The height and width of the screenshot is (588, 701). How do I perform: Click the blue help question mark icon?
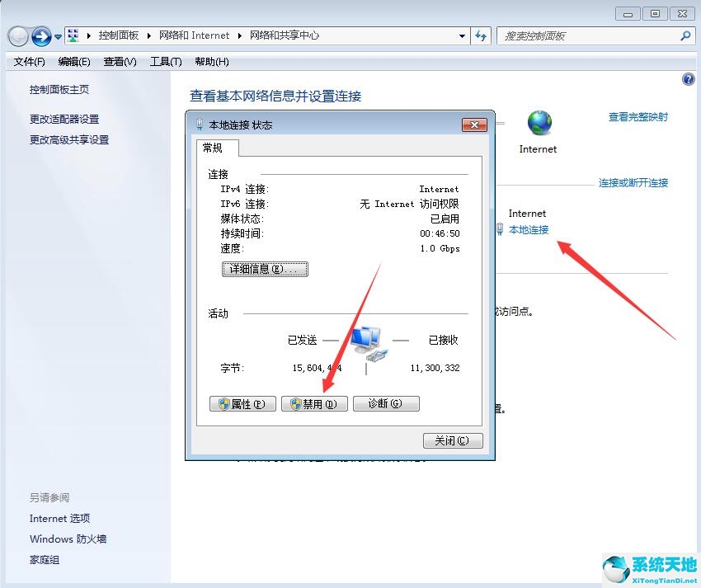pyautogui.click(x=689, y=79)
